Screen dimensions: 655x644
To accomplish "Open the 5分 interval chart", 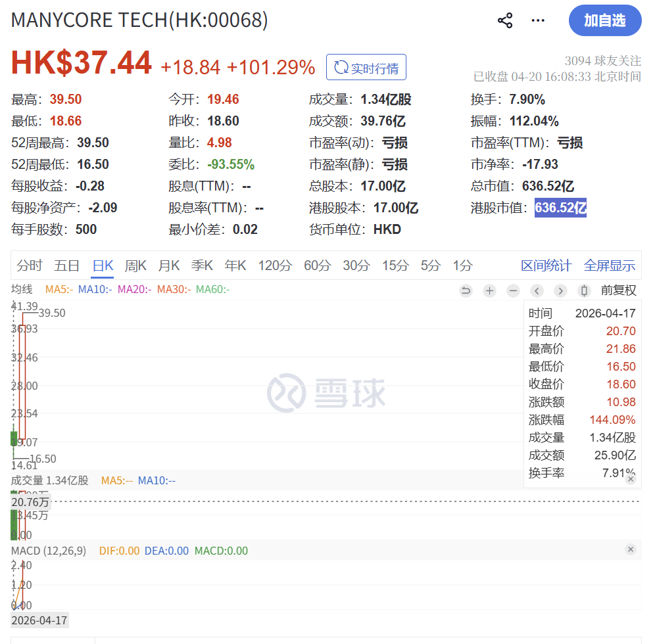I will tap(430, 265).
